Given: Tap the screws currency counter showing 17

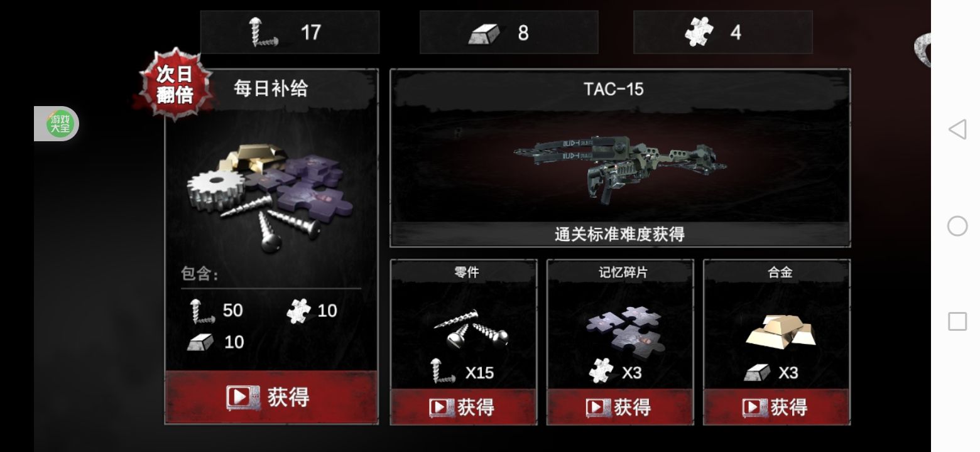Looking at the screenshot, I should coord(290,32).
